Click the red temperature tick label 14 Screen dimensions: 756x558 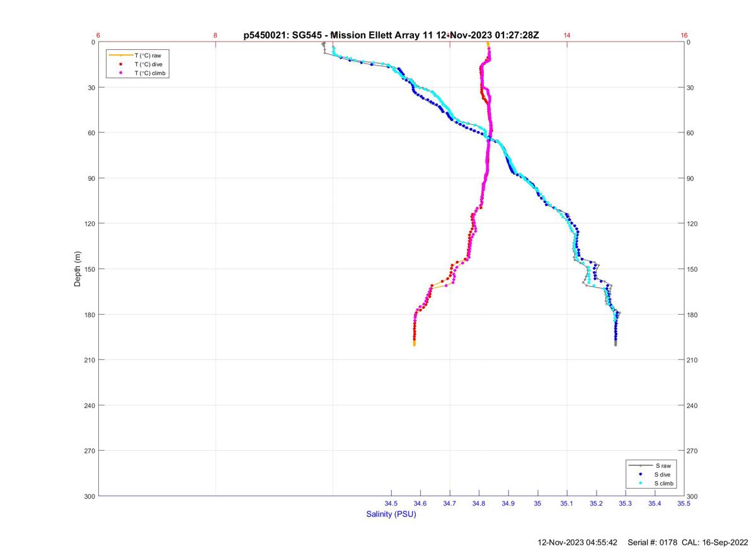[x=567, y=35]
